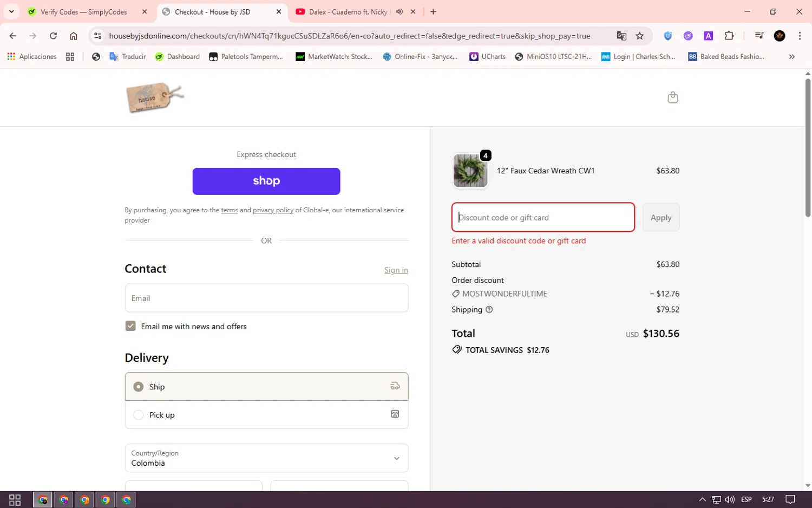The height and width of the screenshot is (508, 812).
Task: Open the Country/Region dropdown
Action: [x=266, y=458]
